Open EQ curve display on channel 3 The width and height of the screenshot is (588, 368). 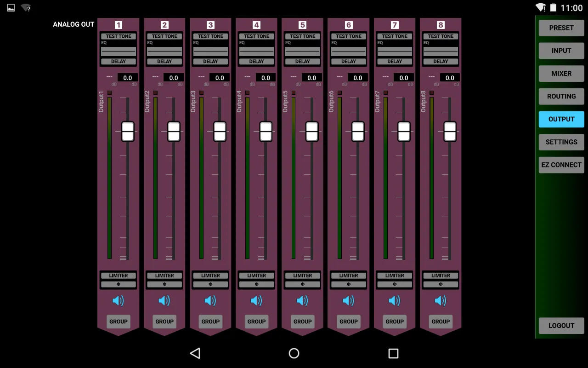pyautogui.click(x=210, y=51)
